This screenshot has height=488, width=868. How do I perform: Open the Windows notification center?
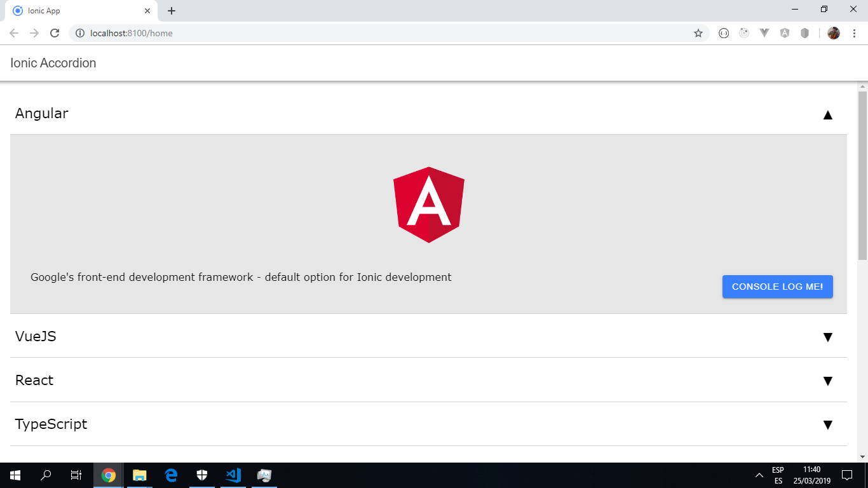[x=846, y=475]
